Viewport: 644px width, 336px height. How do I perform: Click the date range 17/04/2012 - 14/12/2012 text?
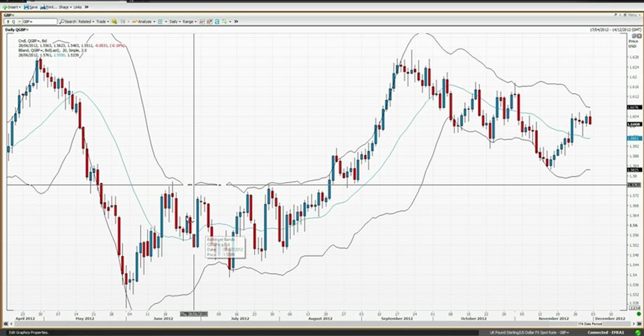point(616,30)
